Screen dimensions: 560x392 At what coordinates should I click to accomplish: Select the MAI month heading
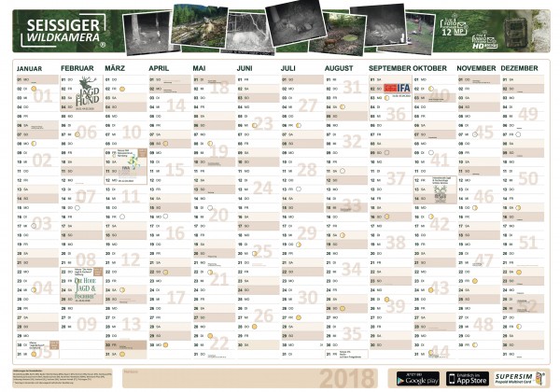(x=200, y=68)
